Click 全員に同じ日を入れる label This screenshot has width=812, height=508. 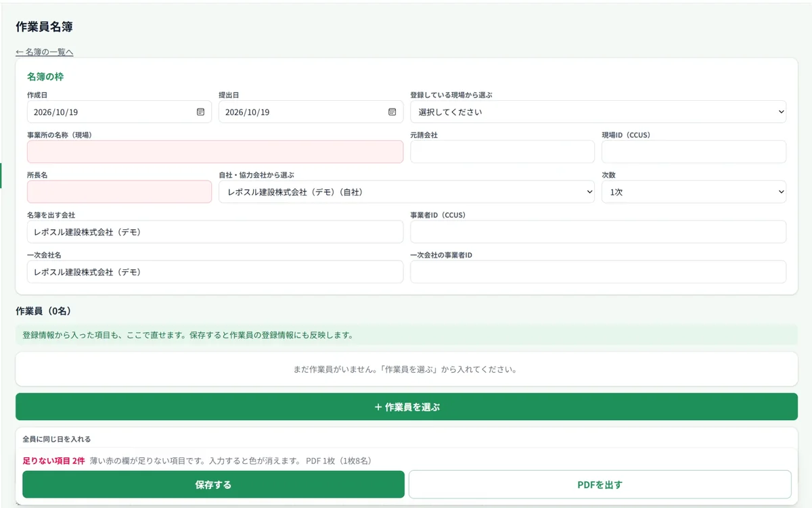click(x=57, y=439)
